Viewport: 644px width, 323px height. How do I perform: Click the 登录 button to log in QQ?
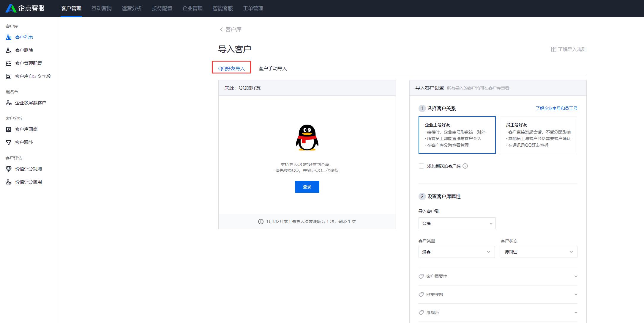[x=307, y=186]
